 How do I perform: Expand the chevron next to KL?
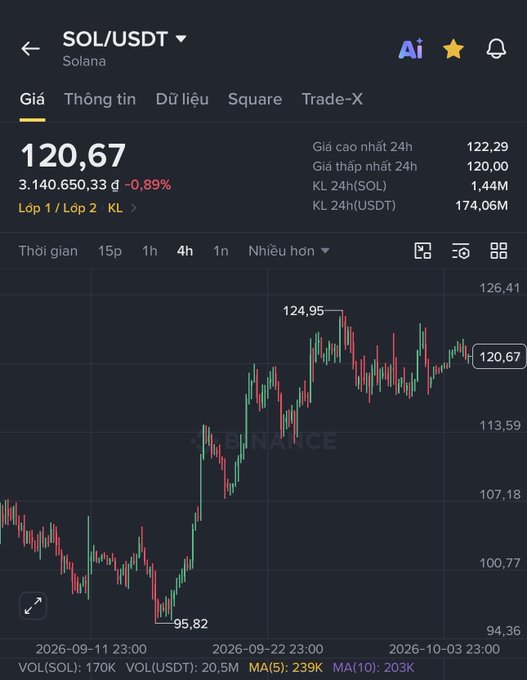click(x=134, y=208)
